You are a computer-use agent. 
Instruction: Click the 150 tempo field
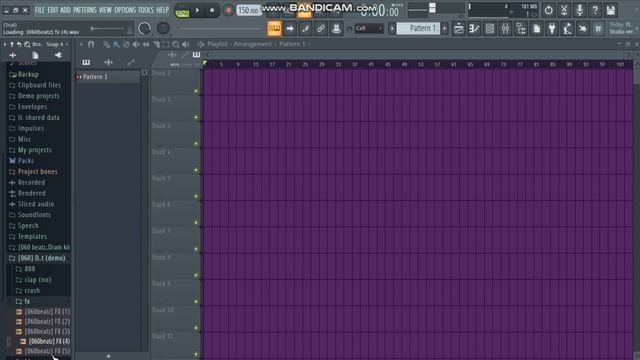click(x=249, y=10)
